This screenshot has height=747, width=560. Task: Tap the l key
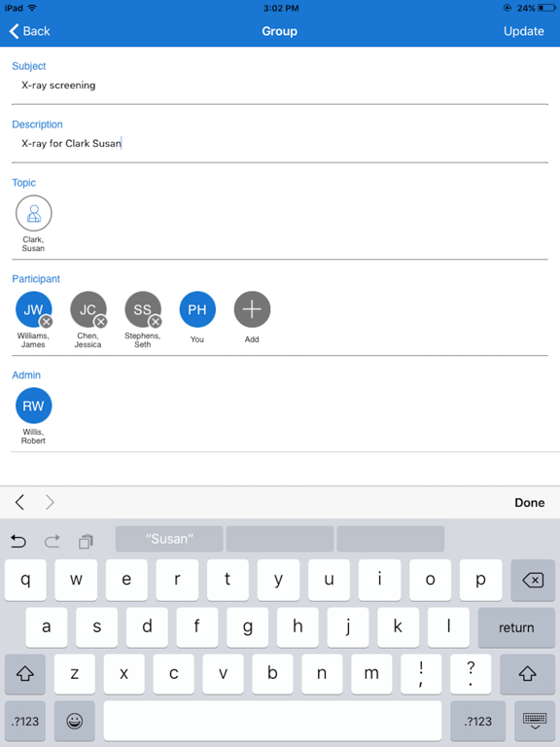click(x=448, y=627)
